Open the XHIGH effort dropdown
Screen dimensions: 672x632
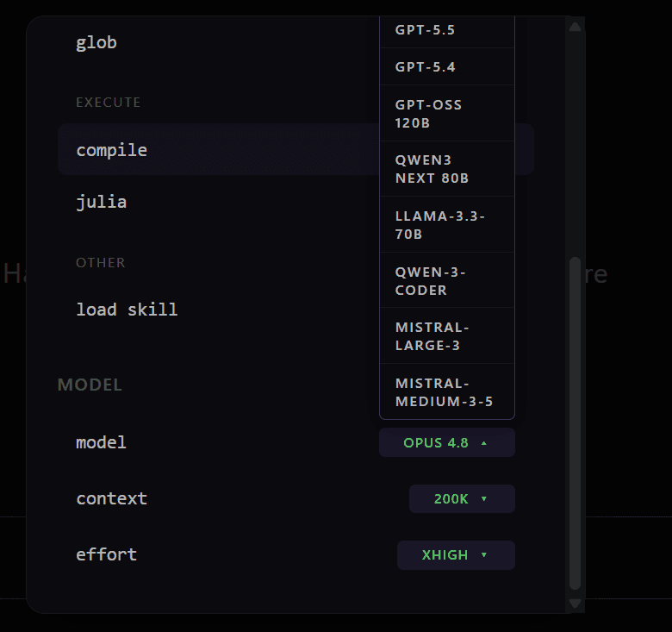[x=456, y=554]
